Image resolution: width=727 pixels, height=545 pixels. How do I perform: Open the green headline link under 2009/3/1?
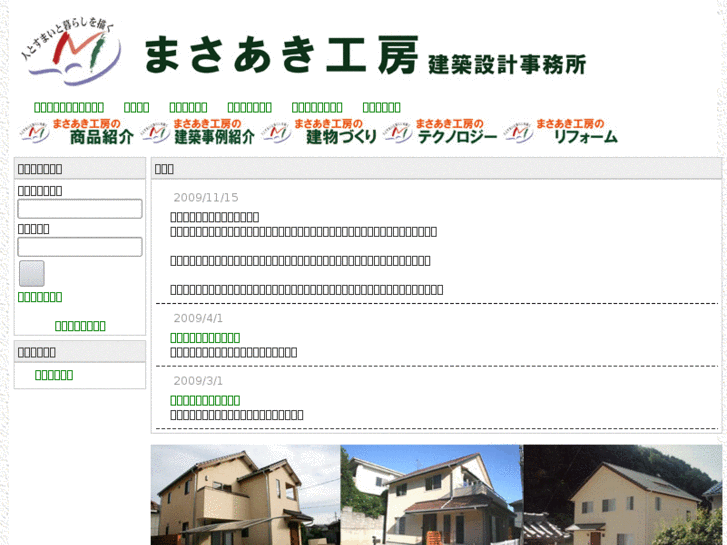205,400
